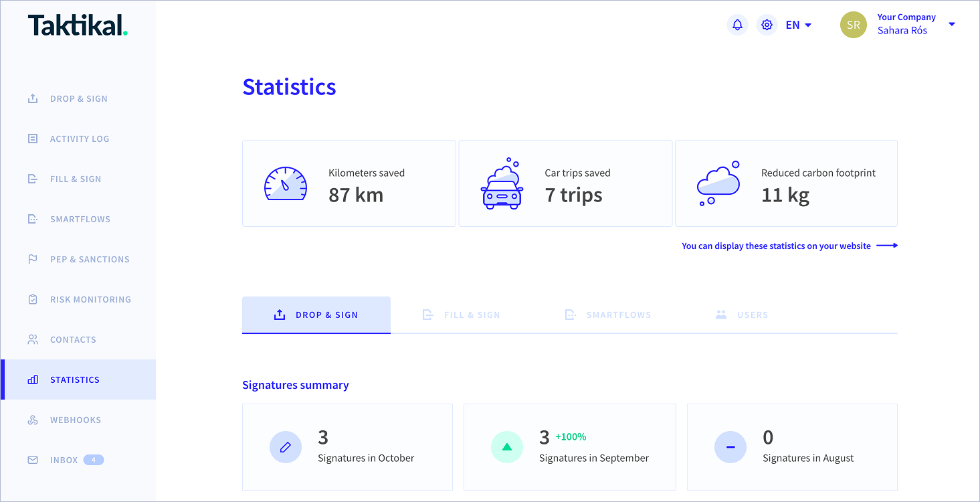Click the Smartflows icon in sidebar
The image size is (980, 502).
[33, 219]
